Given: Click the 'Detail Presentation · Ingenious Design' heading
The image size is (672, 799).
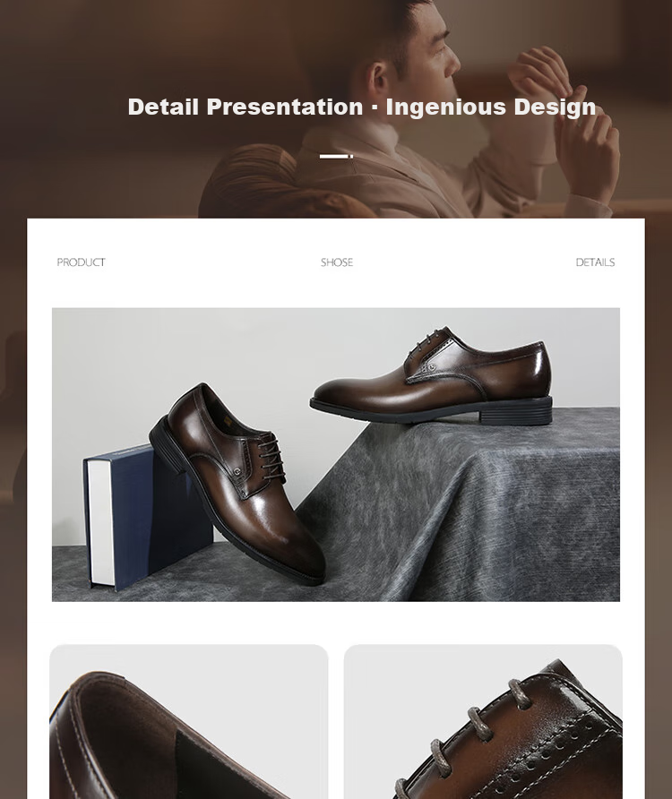Looking at the screenshot, I should pyautogui.click(x=361, y=107).
